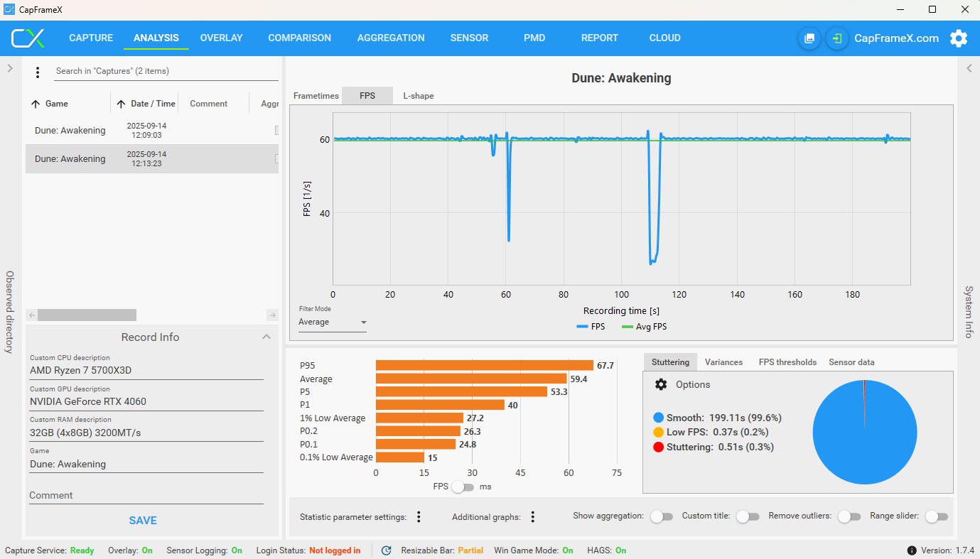Switch to the OVERLAY tab
980x559 pixels.
[221, 38]
